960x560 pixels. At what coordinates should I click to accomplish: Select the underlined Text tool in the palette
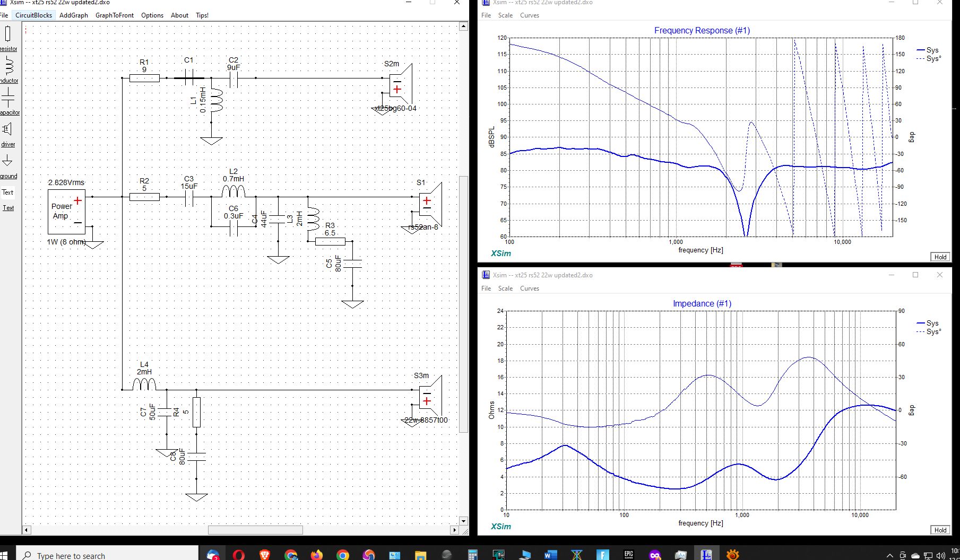point(8,208)
